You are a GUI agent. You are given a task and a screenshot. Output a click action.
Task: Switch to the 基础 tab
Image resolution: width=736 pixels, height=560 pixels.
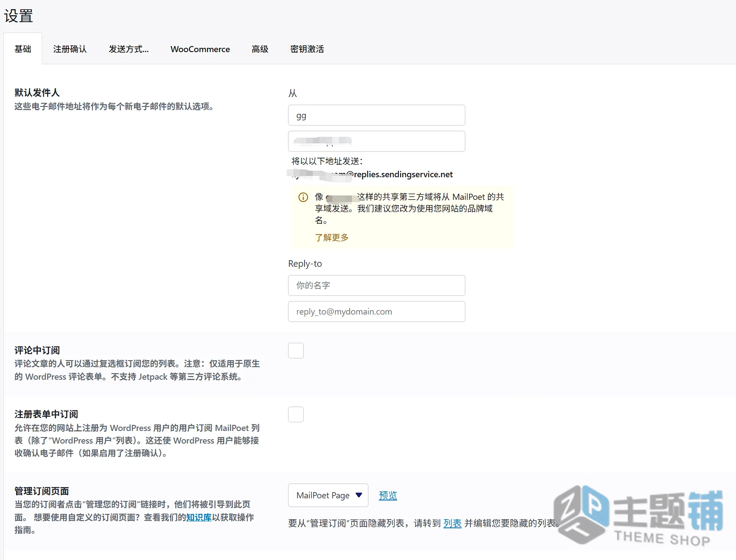(23, 49)
